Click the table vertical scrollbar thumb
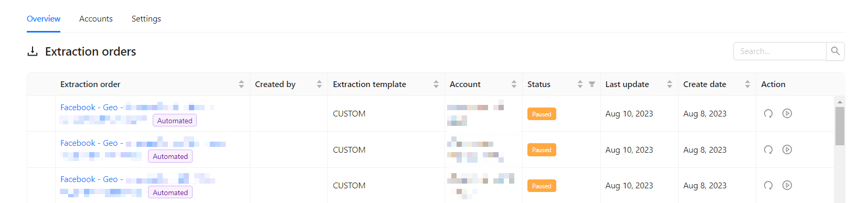The image size is (868, 203). [x=840, y=126]
